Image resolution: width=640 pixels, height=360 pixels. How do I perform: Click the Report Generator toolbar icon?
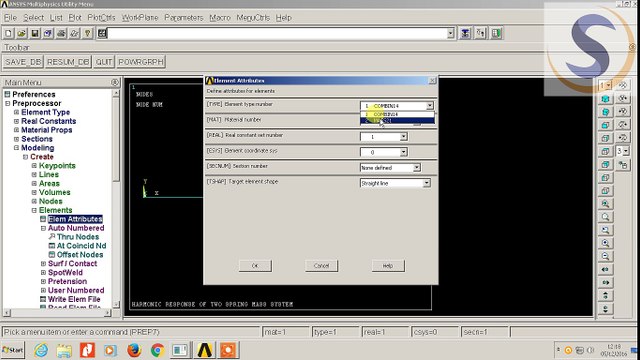tap(74, 33)
